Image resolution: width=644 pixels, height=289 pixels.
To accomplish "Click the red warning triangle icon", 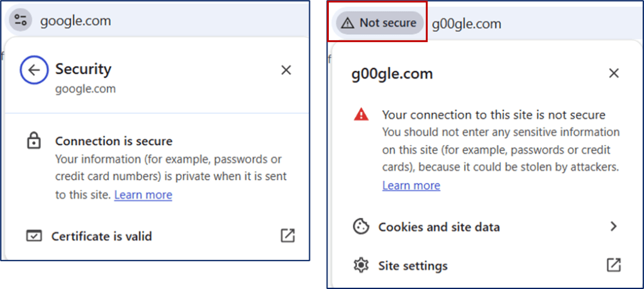I will tap(361, 115).
